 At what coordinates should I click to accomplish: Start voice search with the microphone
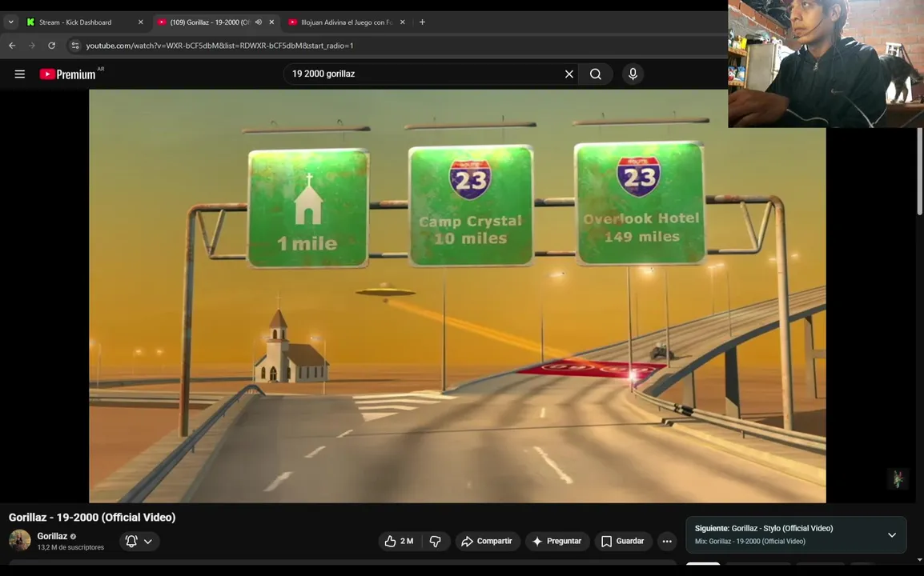[633, 74]
